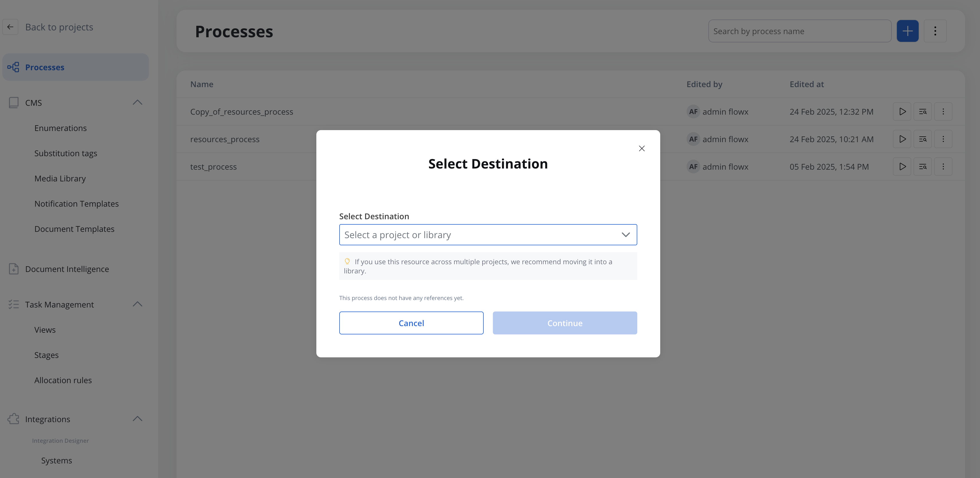This screenshot has height=478, width=980.
Task: Click the Name column header
Action: tap(202, 84)
